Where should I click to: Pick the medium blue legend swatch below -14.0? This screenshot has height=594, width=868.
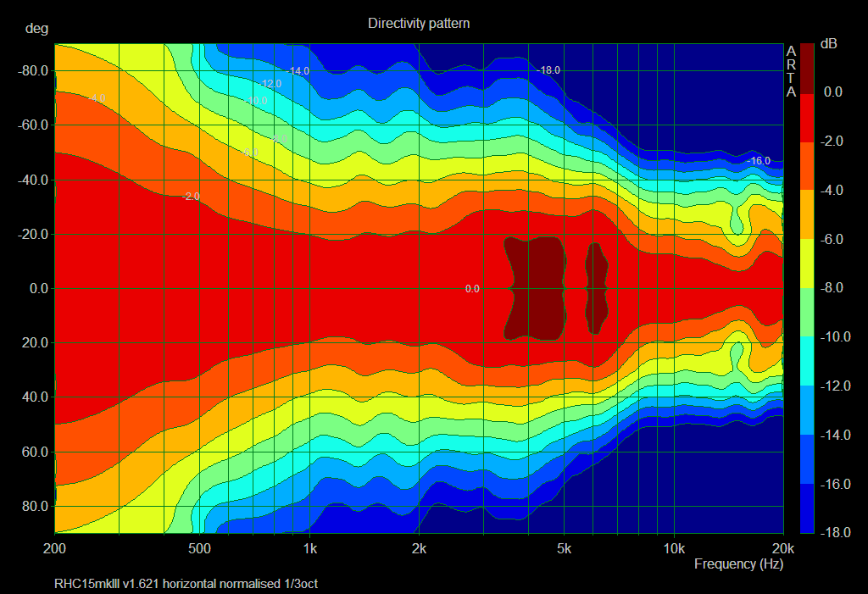807,459
